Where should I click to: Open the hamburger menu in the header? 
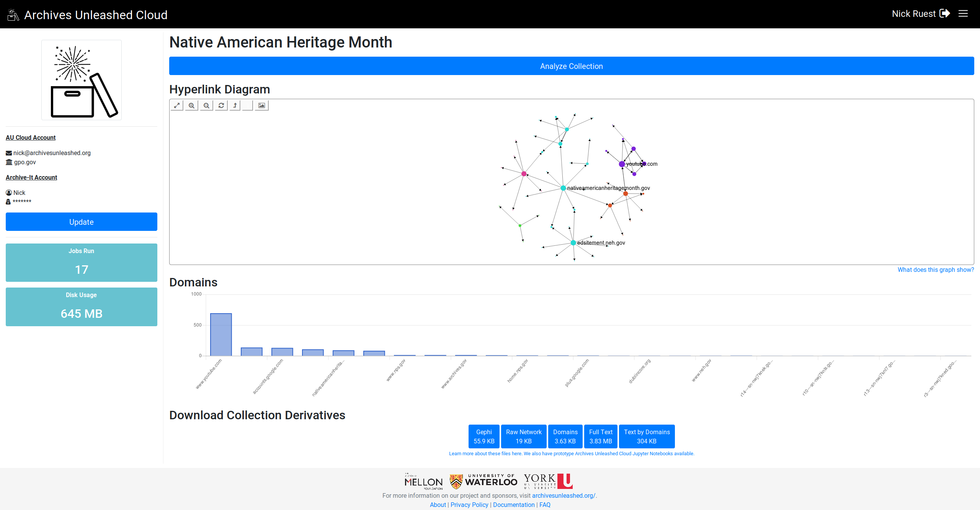tap(963, 14)
